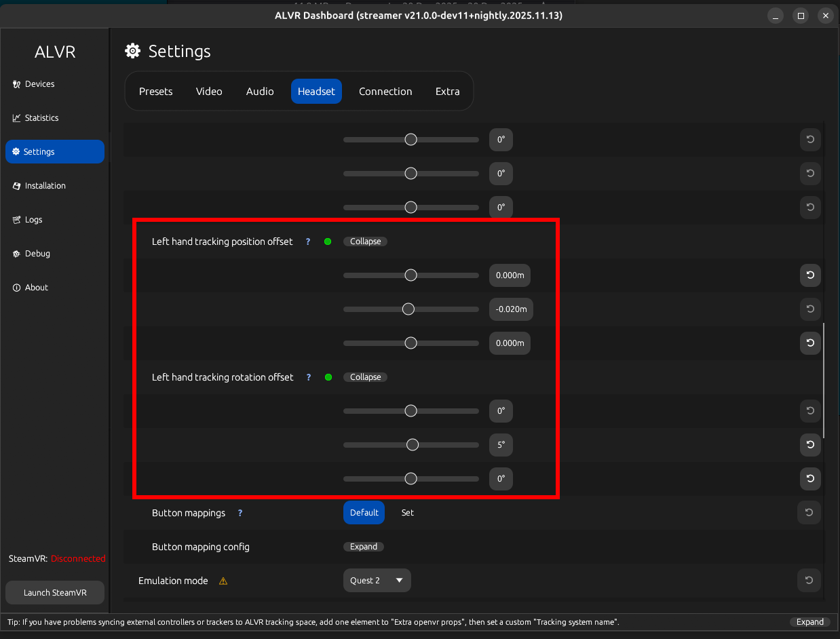Open the Debug panel
Screen dimensions: 840x639
[x=36, y=253]
